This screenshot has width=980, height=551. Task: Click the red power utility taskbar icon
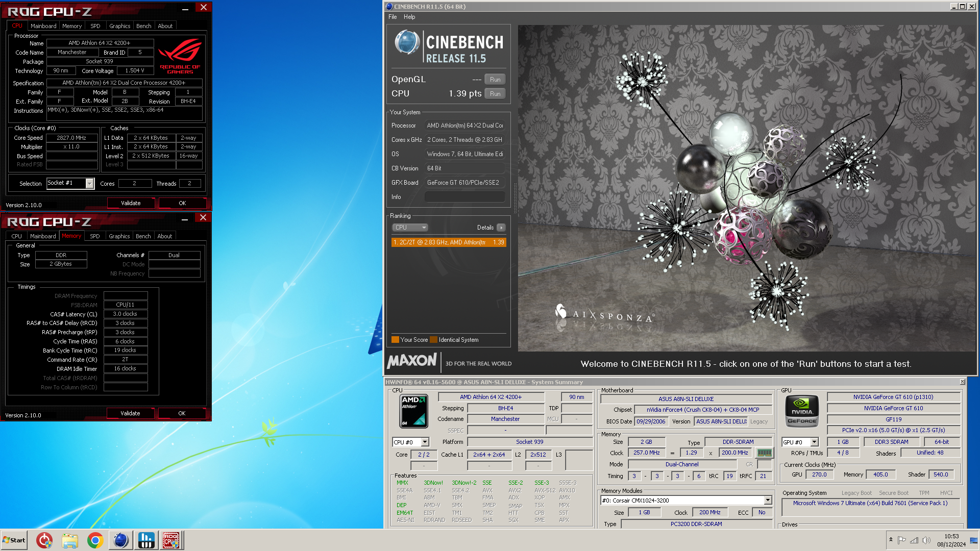pyautogui.click(x=44, y=540)
